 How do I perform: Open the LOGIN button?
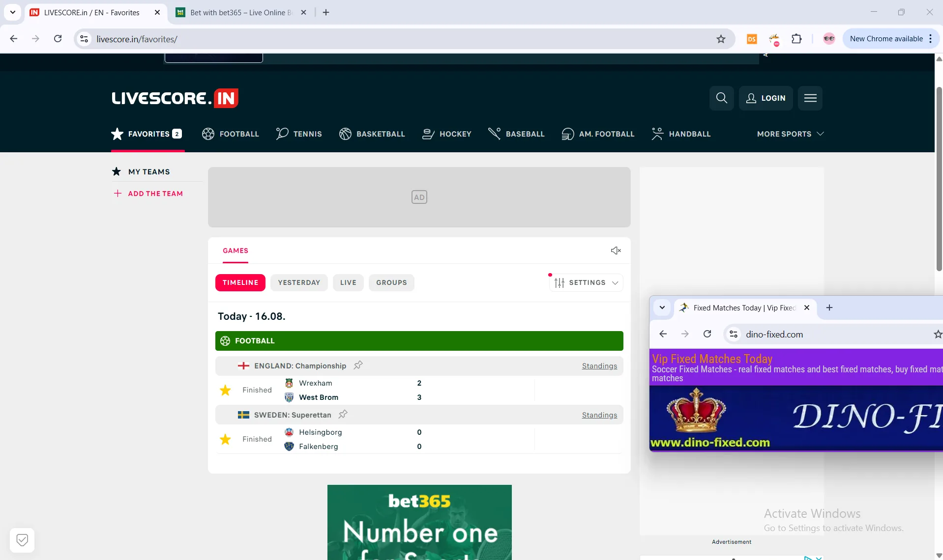coord(766,98)
